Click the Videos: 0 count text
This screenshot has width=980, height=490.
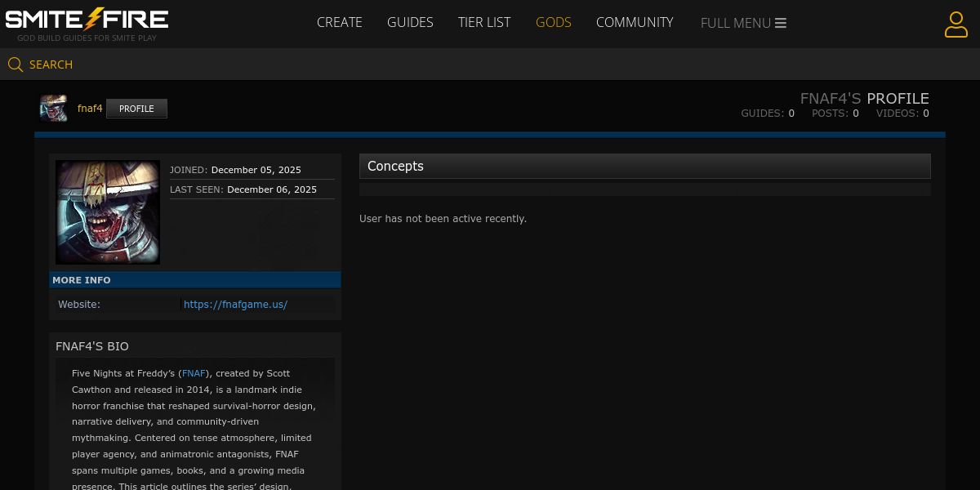902,114
